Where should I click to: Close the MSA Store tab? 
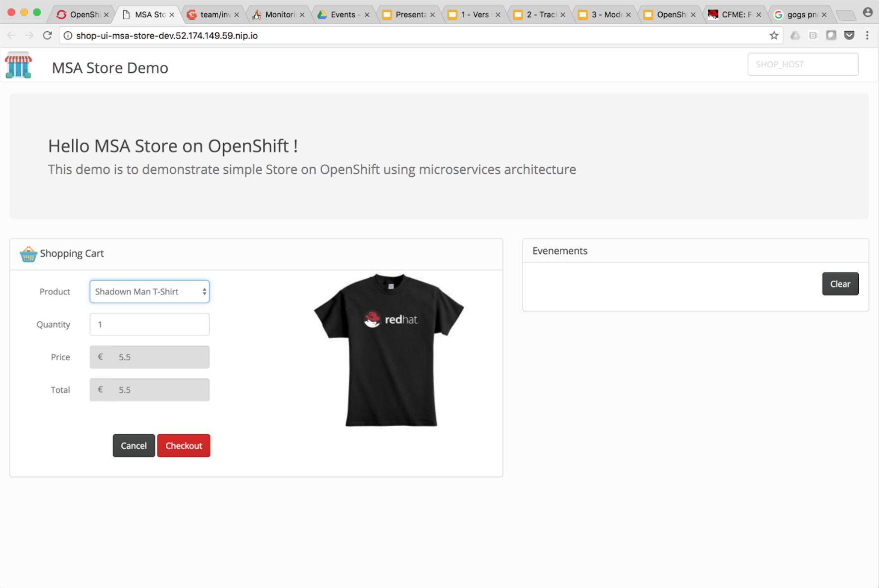tap(172, 15)
